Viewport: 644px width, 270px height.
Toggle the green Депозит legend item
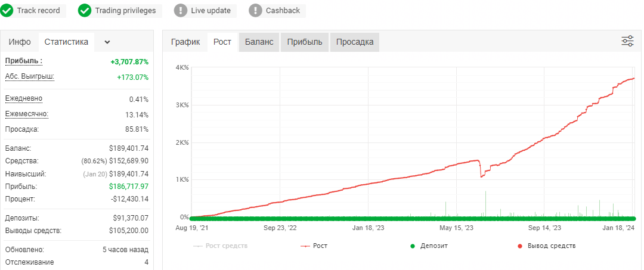(429, 246)
